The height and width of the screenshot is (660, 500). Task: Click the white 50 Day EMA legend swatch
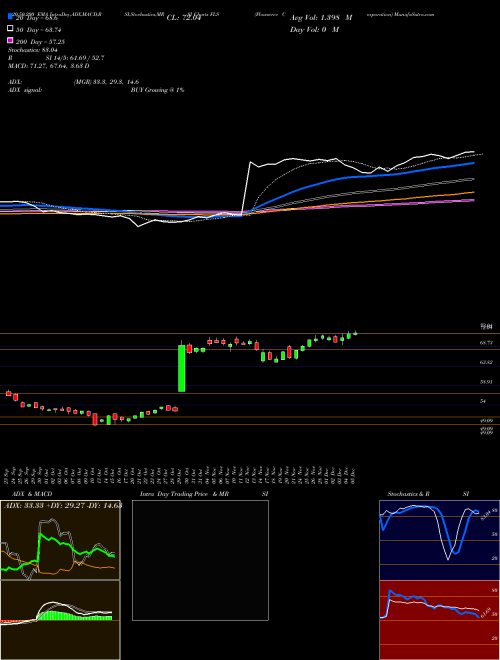click(11, 29)
